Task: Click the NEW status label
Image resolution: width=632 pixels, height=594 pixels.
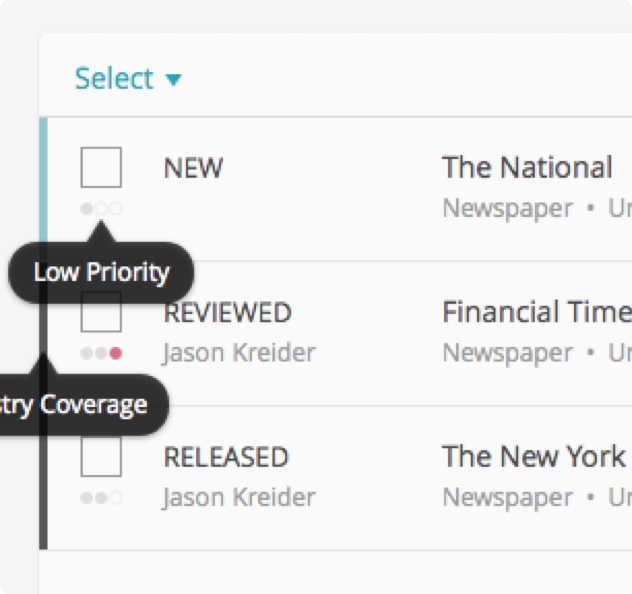Action: [x=193, y=168]
